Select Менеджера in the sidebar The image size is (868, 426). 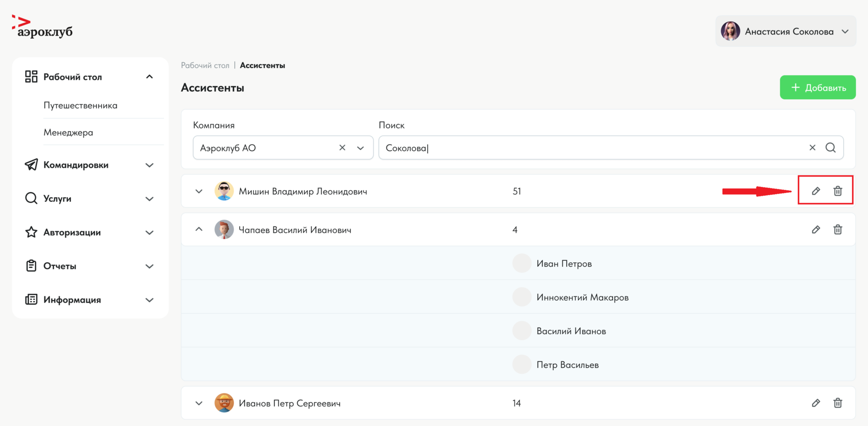click(x=68, y=133)
